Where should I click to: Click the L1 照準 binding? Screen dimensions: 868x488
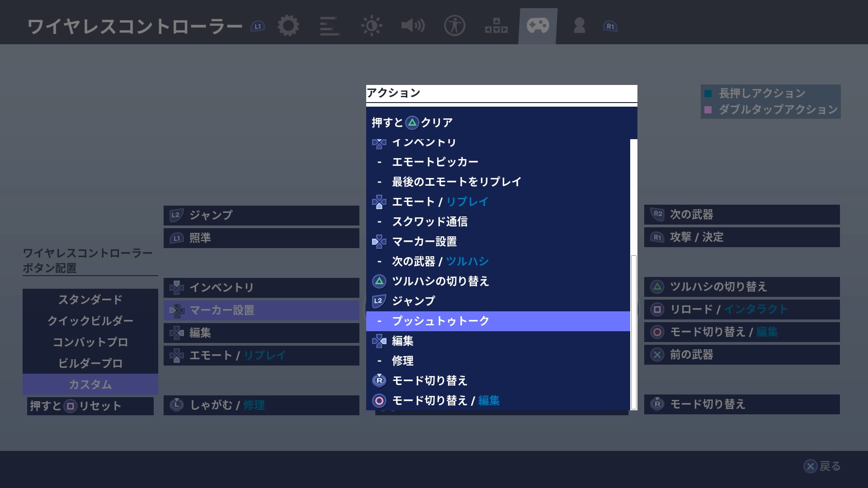pyautogui.click(x=261, y=238)
